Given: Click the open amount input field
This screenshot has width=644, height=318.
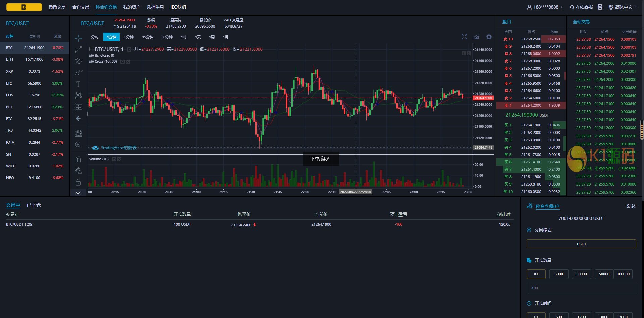Looking at the screenshot, I should tap(581, 288).
